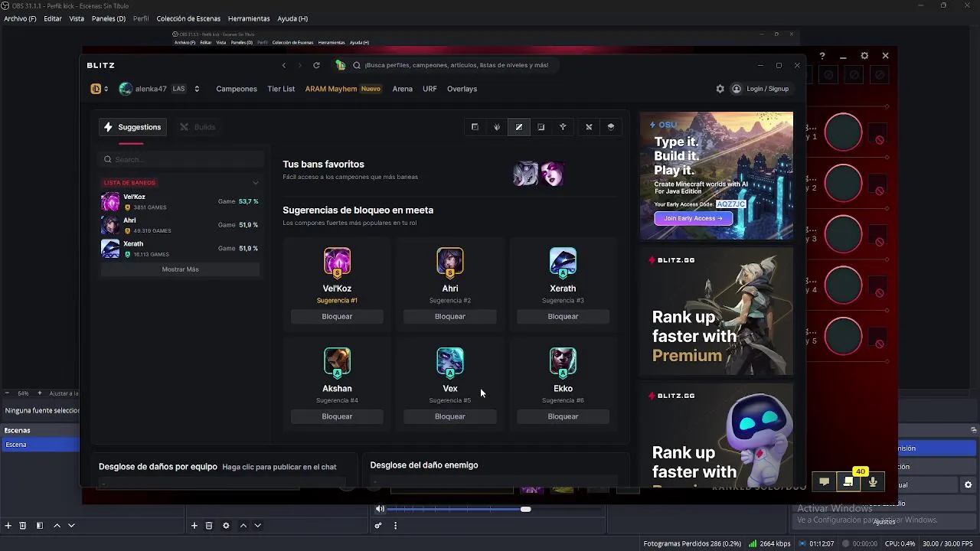Select Xerath row in ban list

point(180,249)
